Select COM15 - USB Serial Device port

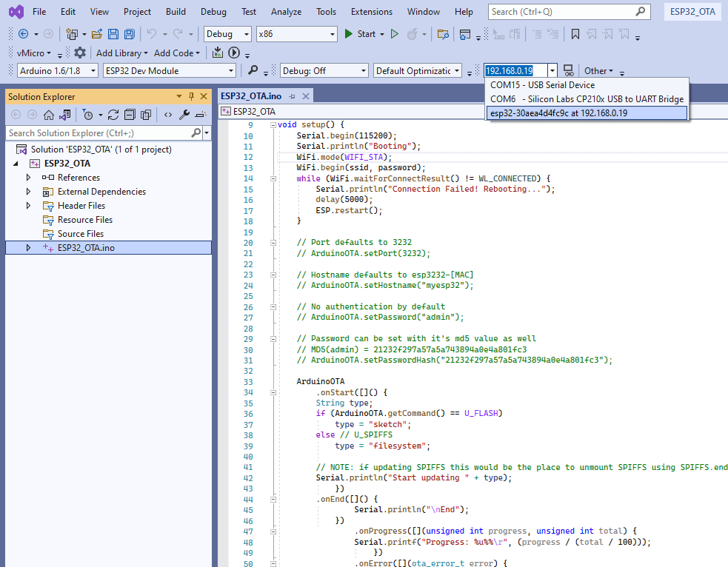coord(587,85)
